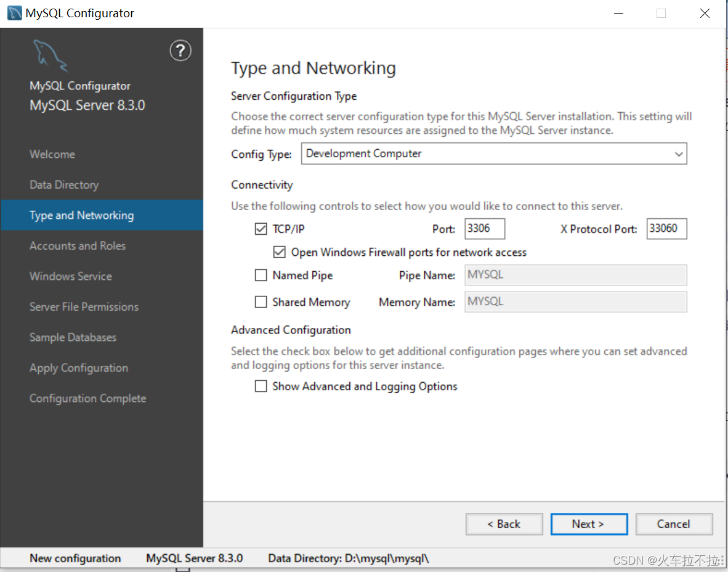Open the help question mark icon
The width and height of the screenshot is (728, 572).
pos(180,51)
